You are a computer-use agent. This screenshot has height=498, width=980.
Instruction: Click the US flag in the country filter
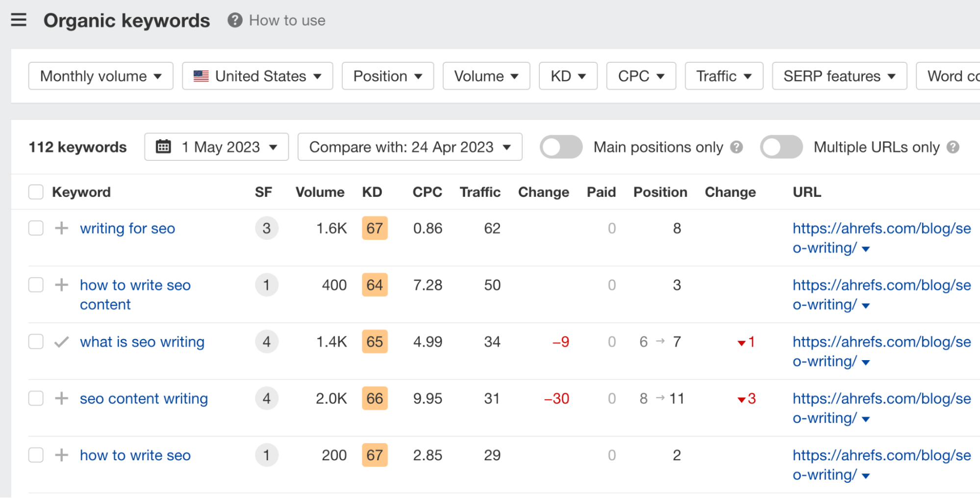201,76
